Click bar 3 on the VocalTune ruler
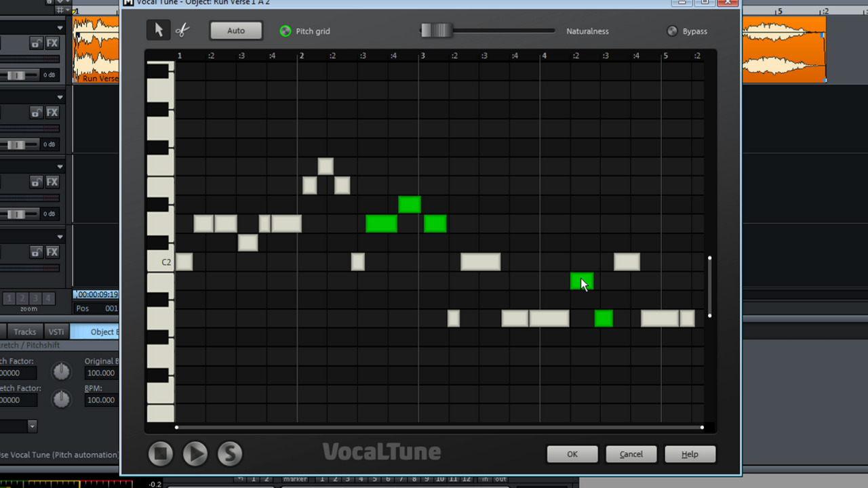 coord(422,56)
